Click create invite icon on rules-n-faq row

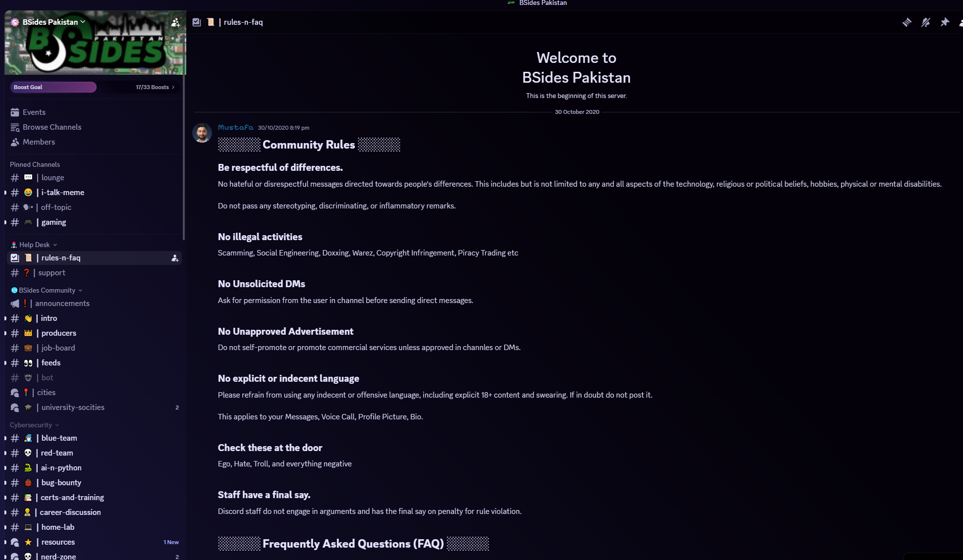(175, 258)
